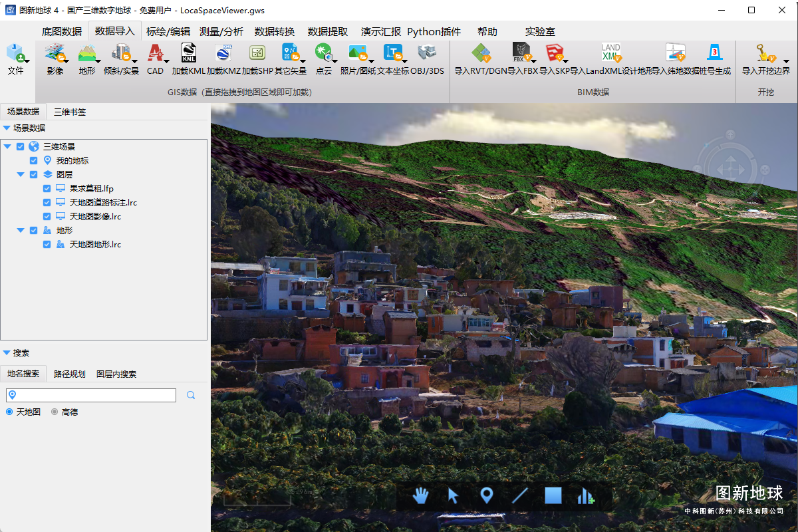Select the 高德 radio button
Image resolution: width=798 pixels, height=532 pixels.
(55, 412)
